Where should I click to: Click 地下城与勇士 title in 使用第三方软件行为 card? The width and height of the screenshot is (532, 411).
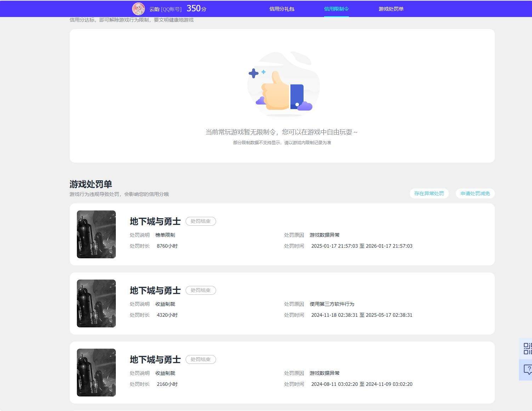click(155, 291)
